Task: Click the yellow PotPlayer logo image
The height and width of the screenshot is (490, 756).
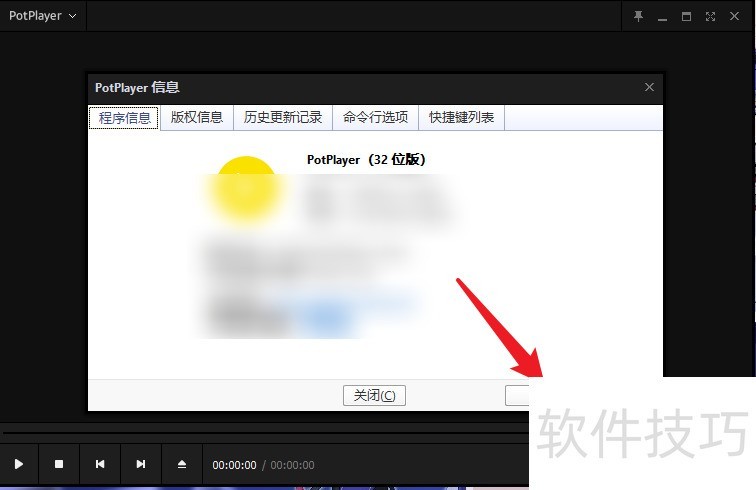Action: pos(246,189)
